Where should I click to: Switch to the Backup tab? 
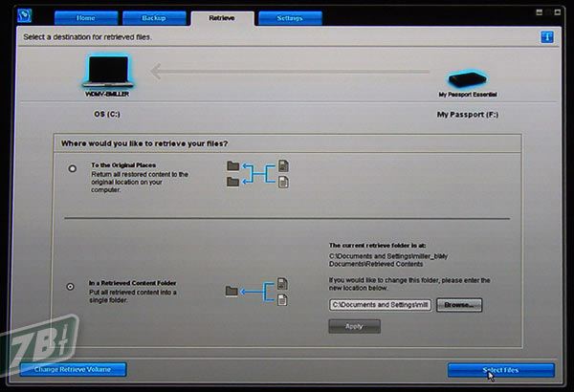(154, 18)
